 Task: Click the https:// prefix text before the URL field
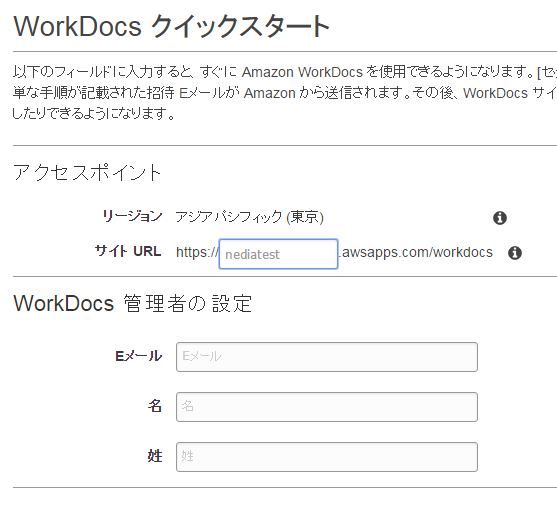197,252
